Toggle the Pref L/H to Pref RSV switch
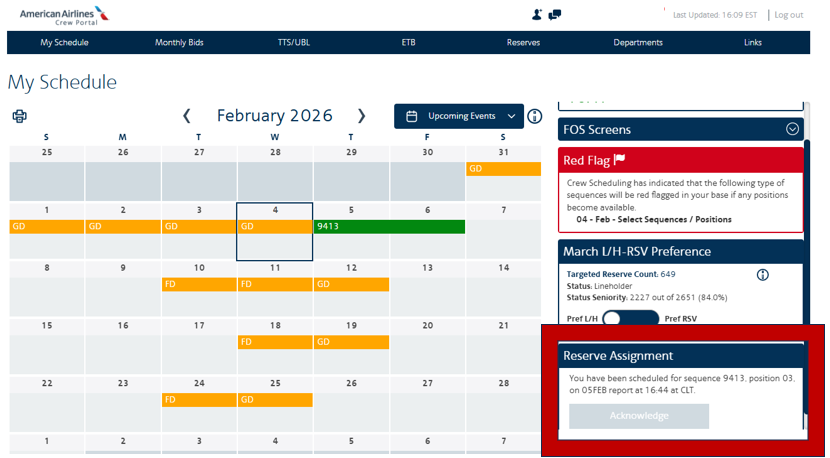This screenshot has height=458, width=830. (x=630, y=319)
